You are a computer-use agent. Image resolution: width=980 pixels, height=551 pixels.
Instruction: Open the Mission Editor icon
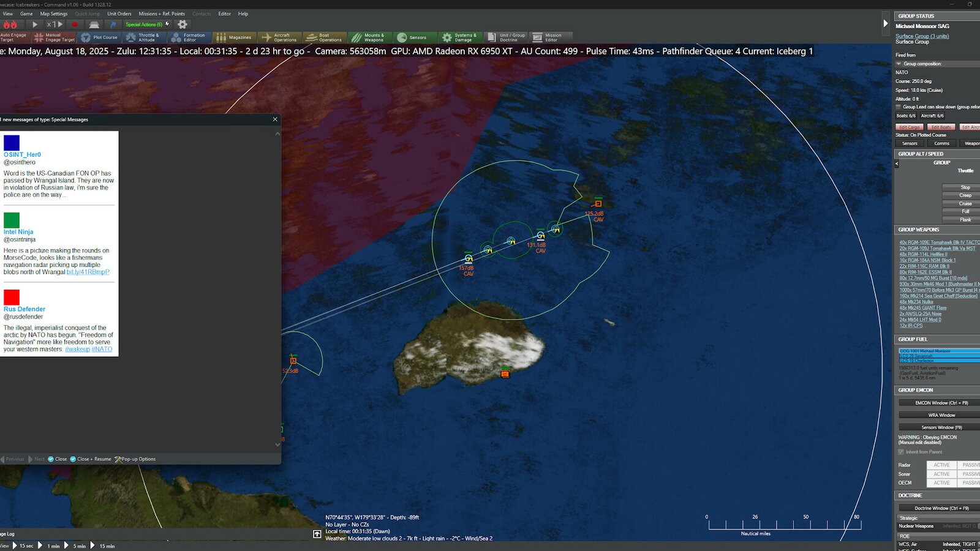(x=549, y=37)
